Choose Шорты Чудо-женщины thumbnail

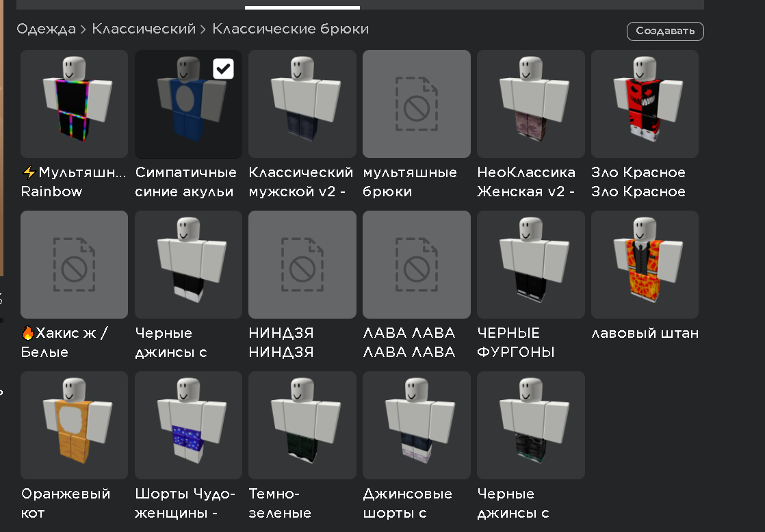tap(188, 425)
